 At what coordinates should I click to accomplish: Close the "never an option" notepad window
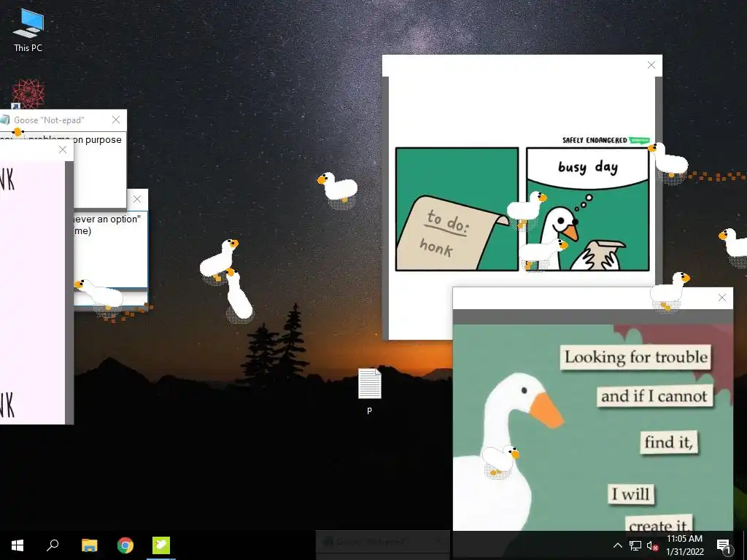(x=137, y=199)
